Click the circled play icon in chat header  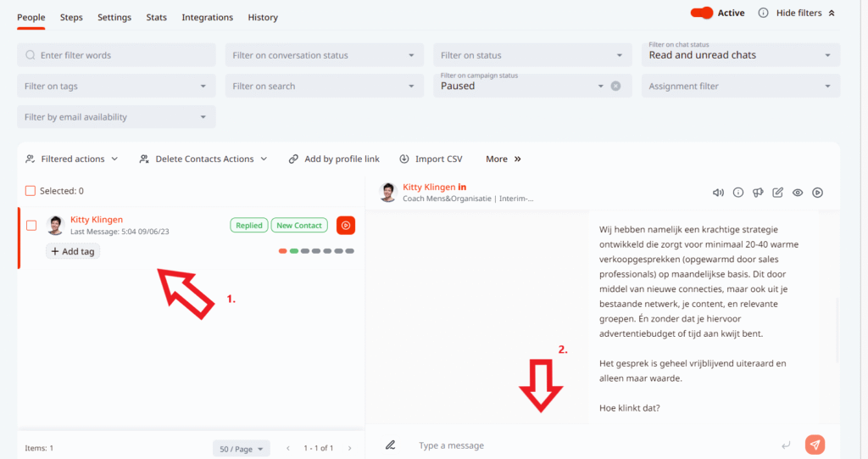pyautogui.click(x=817, y=193)
